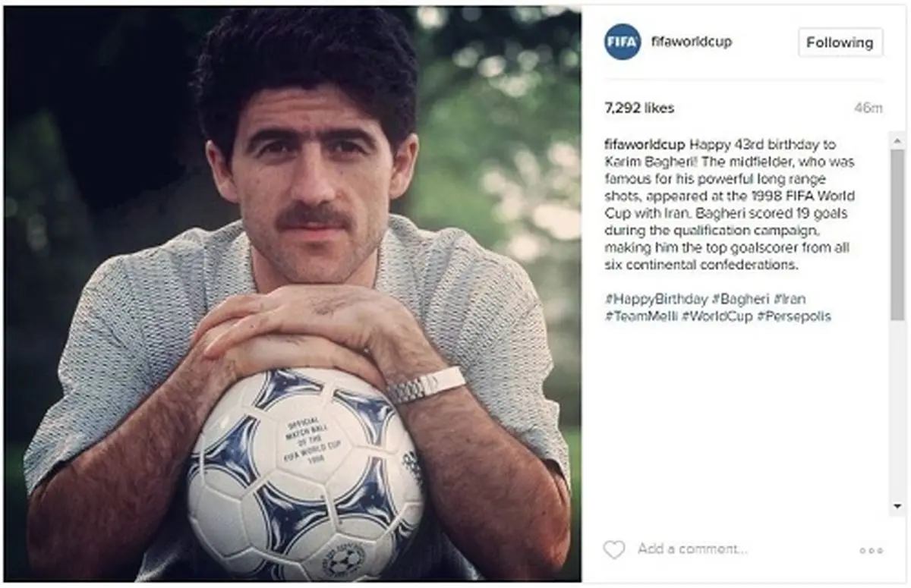Click the fifaworldcup name in the caption
The height and width of the screenshot is (588, 911).
click(x=645, y=144)
